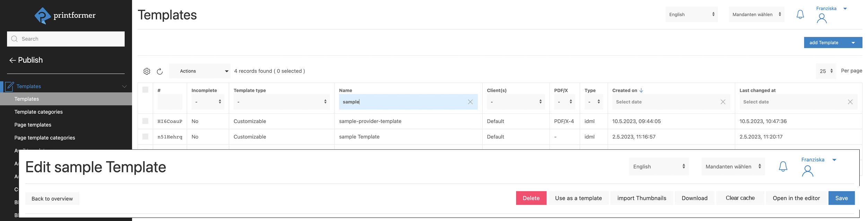Screen dimensions: 868x221
Task: Clear the Created on date filter
Action: coord(723,102)
